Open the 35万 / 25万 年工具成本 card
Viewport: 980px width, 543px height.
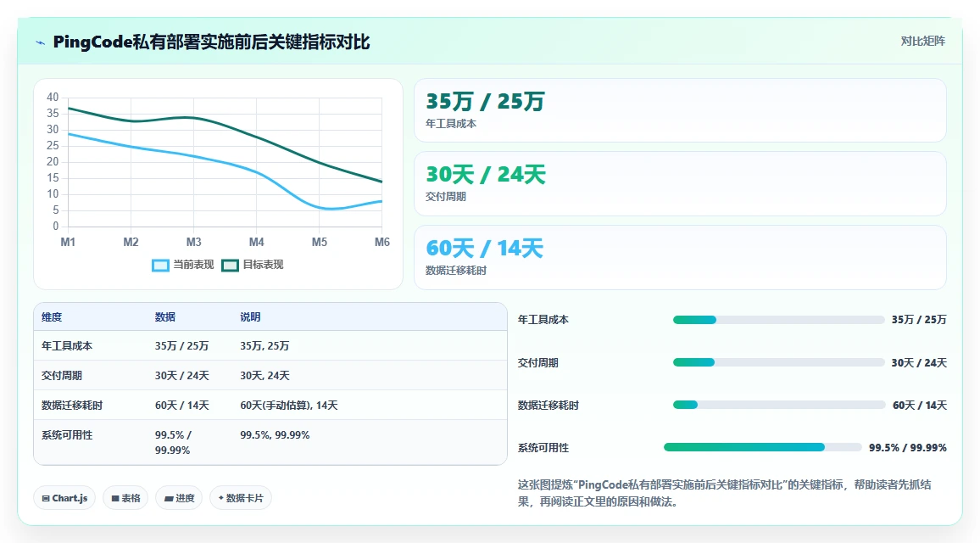680,110
